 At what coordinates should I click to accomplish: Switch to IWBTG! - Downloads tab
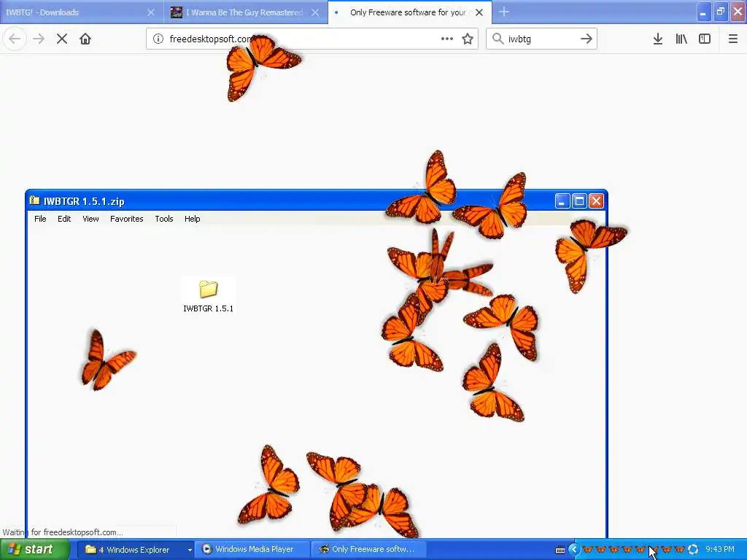81,12
